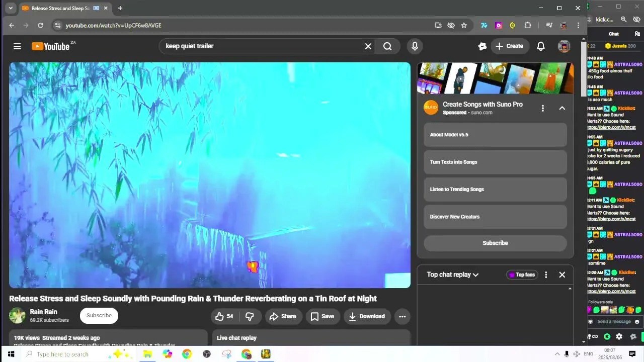Save the video to a playlist
This screenshot has width=644, height=362.
[x=322, y=316]
